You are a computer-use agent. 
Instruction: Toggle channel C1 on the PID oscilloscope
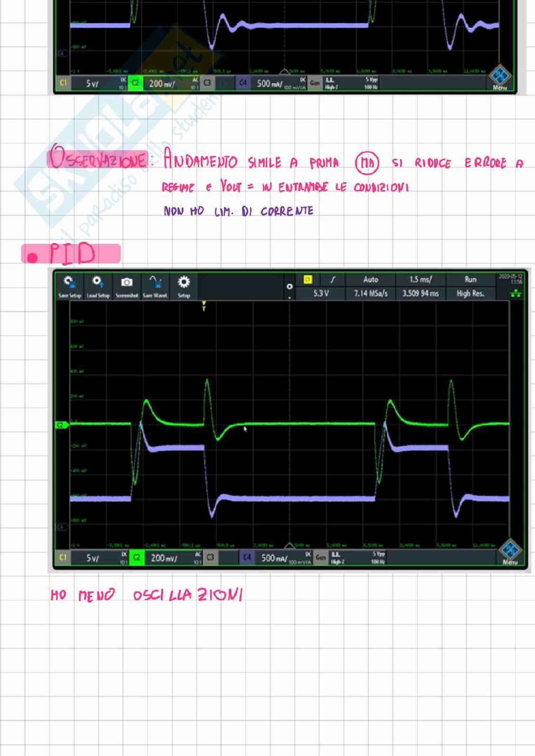[x=63, y=557]
